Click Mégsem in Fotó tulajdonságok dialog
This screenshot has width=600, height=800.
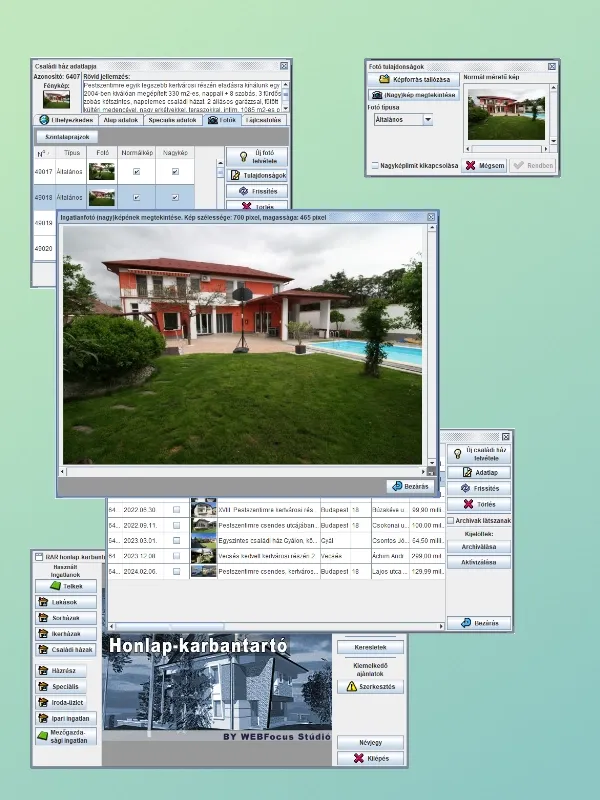484,165
